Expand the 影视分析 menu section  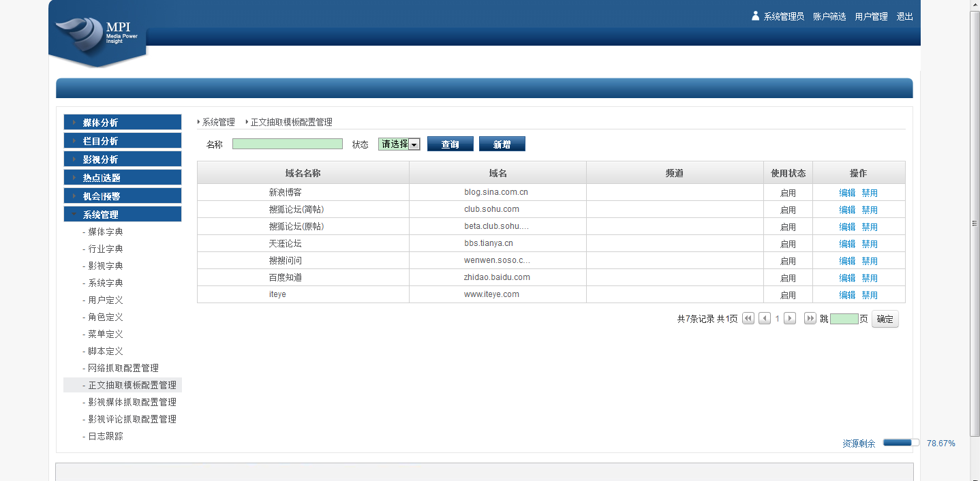[122, 159]
